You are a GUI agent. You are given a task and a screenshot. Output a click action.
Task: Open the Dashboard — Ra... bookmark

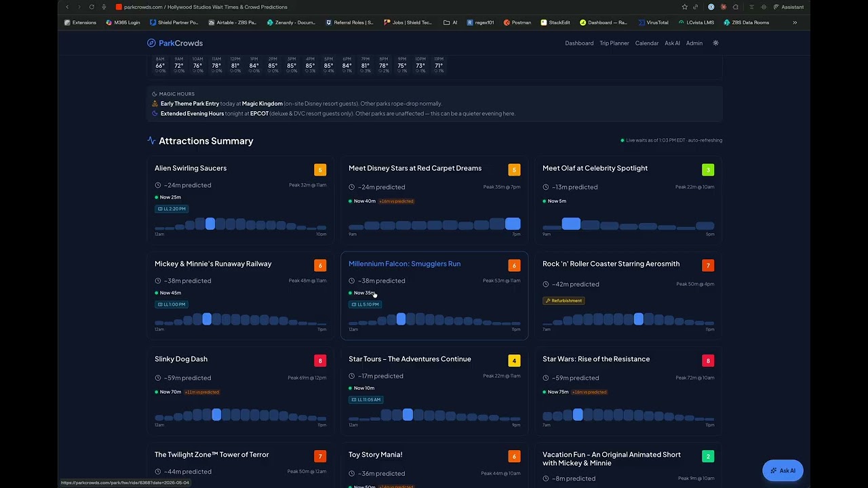point(603,22)
